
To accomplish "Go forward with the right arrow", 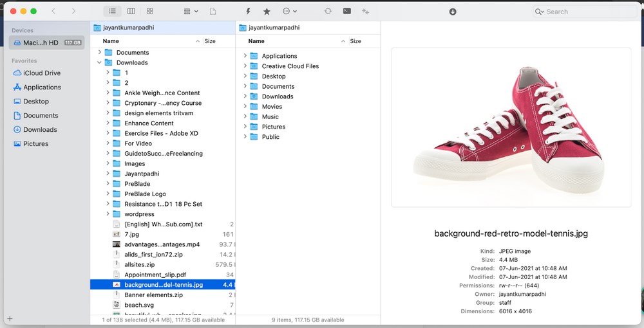I will (73, 11).
